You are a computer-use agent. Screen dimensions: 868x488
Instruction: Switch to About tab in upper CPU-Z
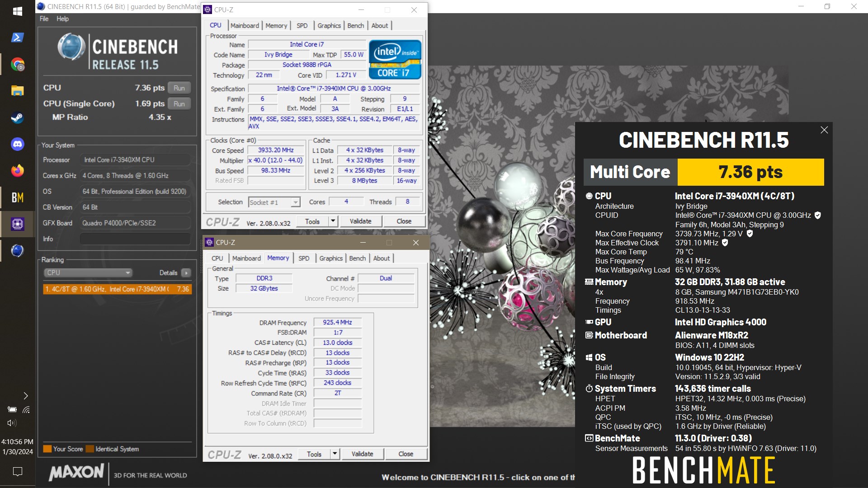click(x=380, y=25)
